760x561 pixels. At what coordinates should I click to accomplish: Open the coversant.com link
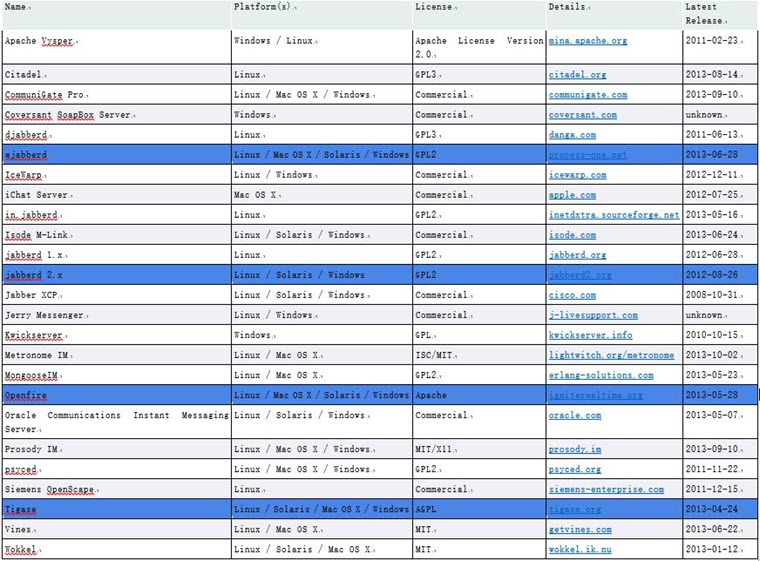tap(583, 115)
